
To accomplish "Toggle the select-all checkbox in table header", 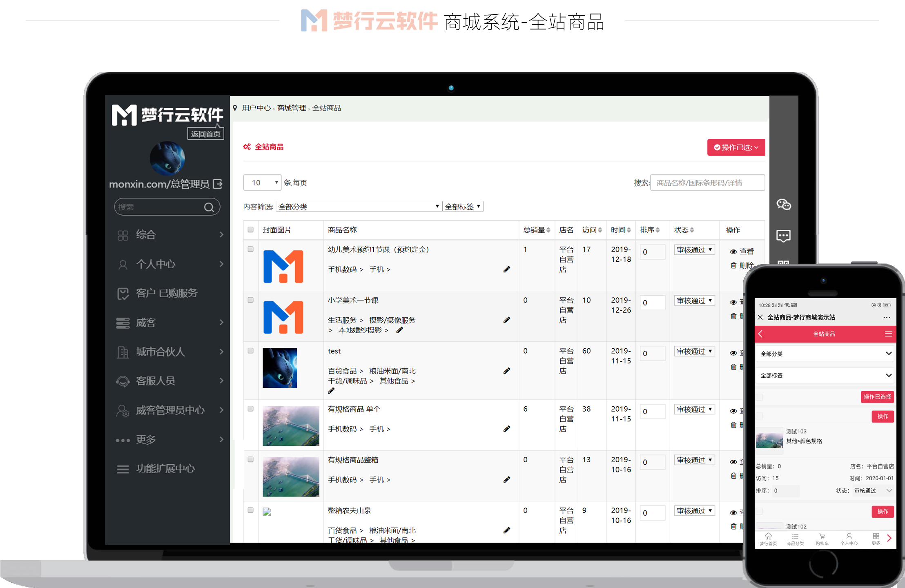I will click(x=250, y=229).
